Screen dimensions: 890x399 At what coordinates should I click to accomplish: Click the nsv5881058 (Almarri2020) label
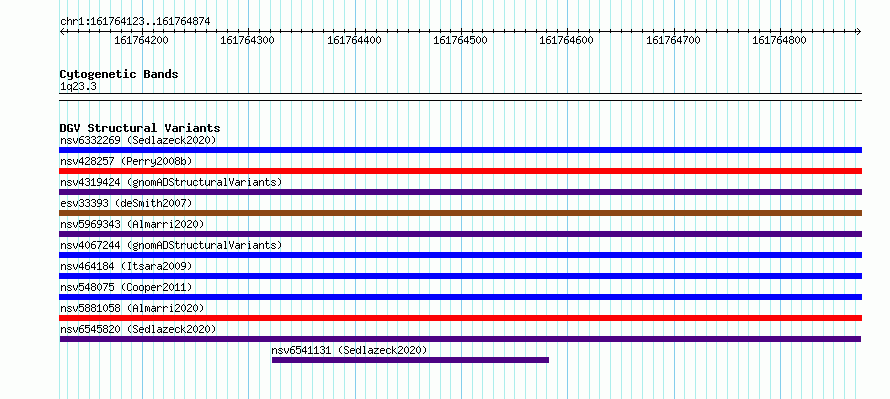click(132, 308)
